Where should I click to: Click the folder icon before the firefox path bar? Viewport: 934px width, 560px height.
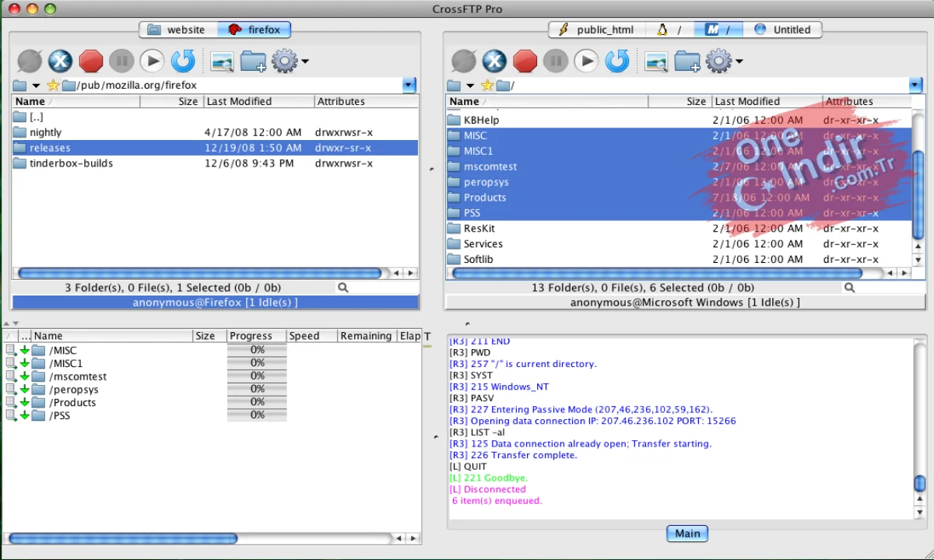pos(19,86)
